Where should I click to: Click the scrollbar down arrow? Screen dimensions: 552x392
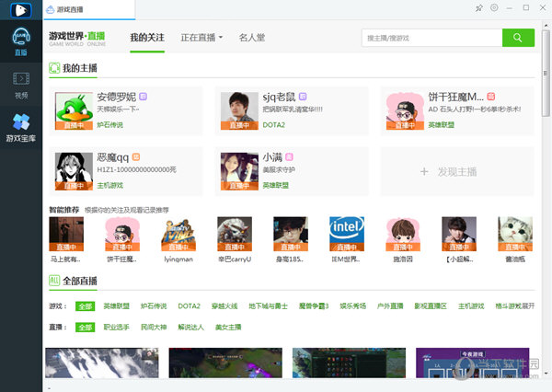[546, 373]
